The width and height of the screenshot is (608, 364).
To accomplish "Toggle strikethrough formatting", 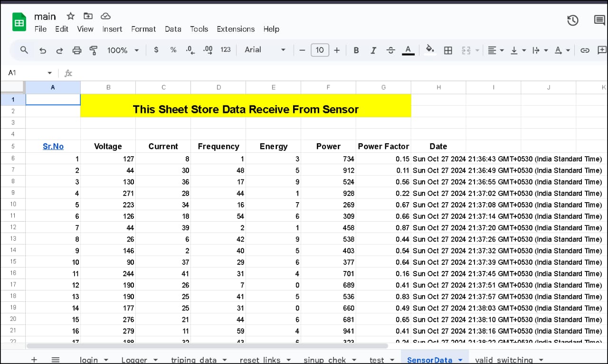I will point(390,50).
